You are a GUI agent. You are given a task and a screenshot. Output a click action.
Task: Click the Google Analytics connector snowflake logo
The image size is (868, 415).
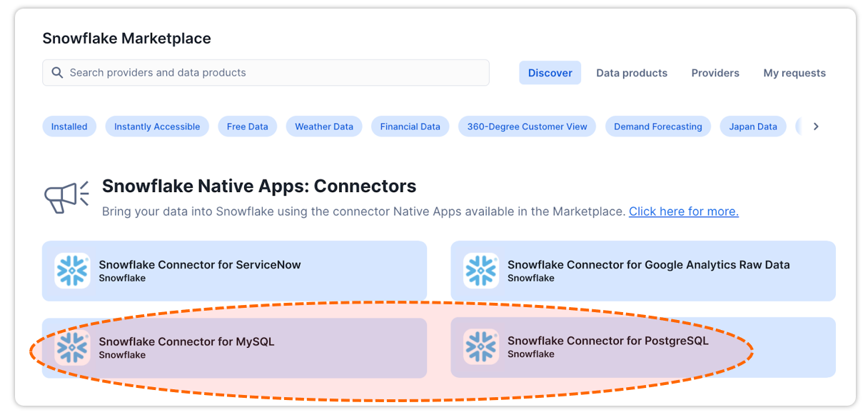[481, 271]
